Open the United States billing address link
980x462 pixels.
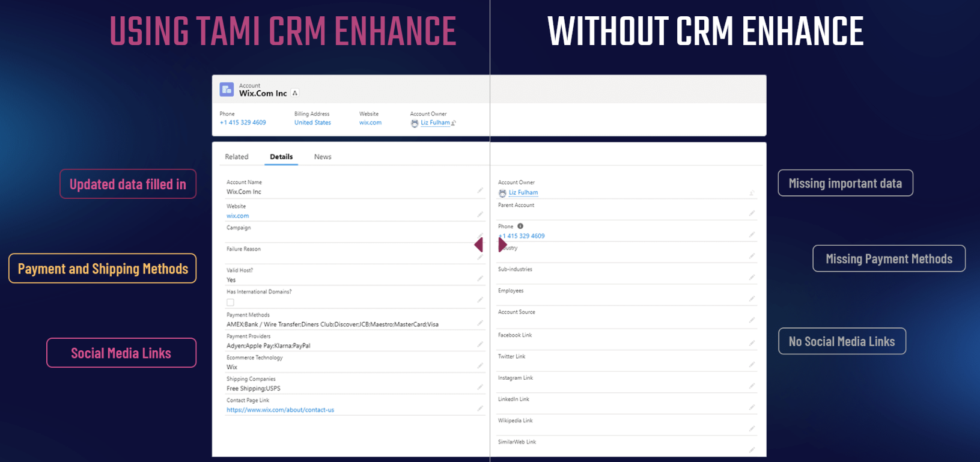click(312, 123)
